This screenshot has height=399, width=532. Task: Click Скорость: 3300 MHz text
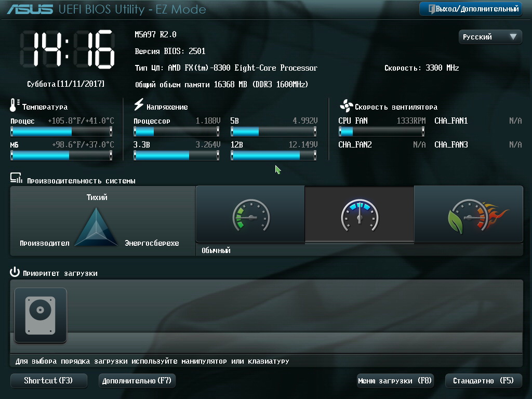coord(422,68)
